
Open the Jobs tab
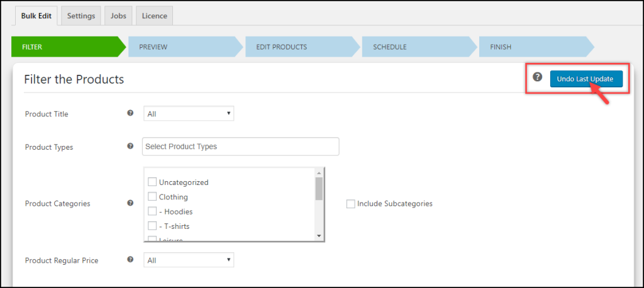pos(118,16)
